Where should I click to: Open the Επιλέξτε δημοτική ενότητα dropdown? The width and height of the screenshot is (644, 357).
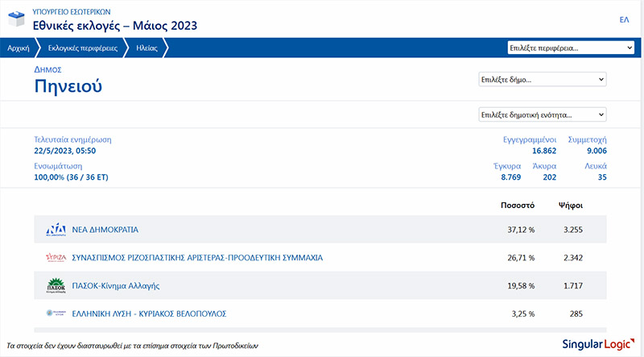(542, 114)
